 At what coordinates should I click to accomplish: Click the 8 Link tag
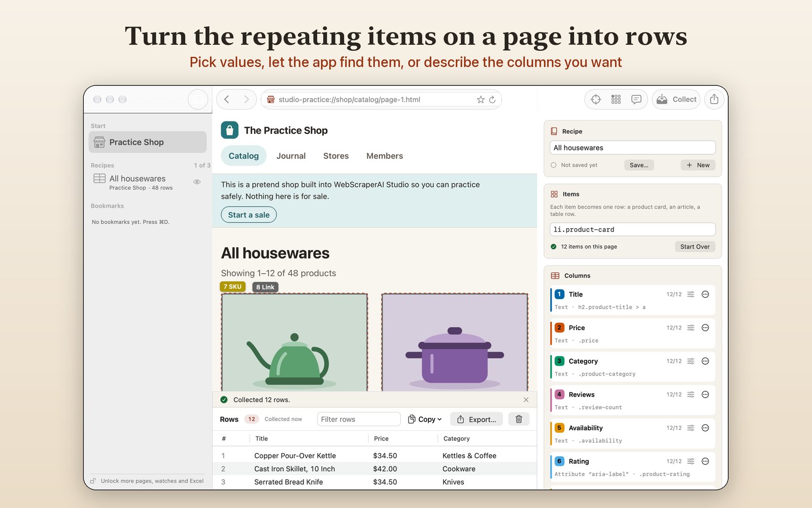pyautogui.click(x=265, y=287)
